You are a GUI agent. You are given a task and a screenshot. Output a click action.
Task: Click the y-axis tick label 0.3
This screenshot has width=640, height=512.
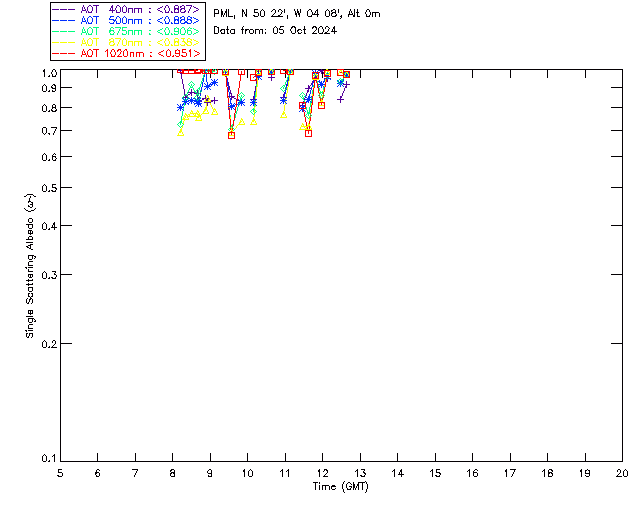[x=49, y=275]
